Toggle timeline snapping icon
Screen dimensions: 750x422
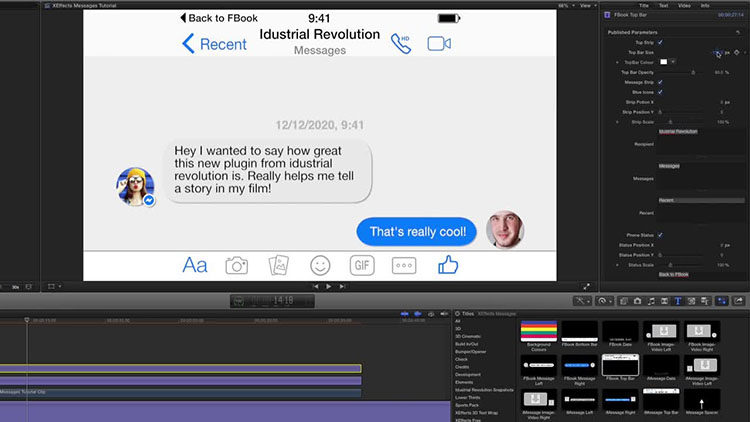pos(444,314)
